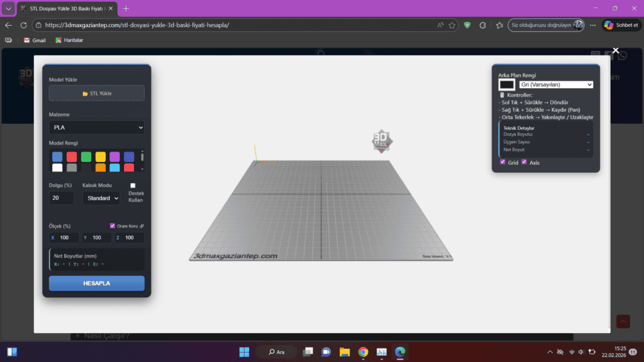
Task: Open a new browser tab
Action: pyautogui.click(x=126, y=8)
